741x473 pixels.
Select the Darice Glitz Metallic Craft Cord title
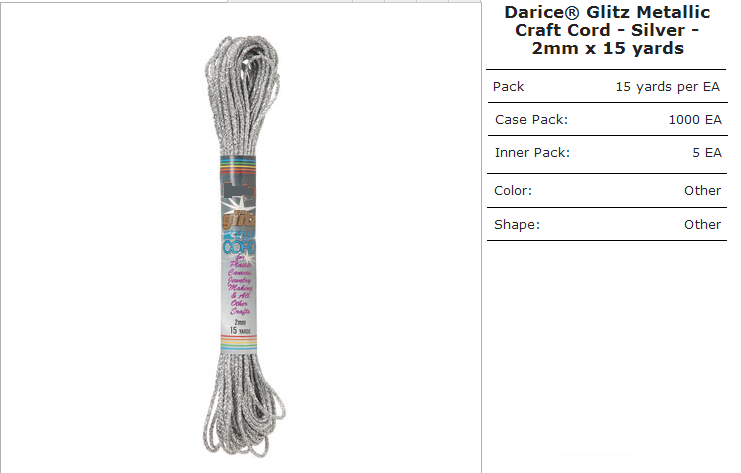click(607, 30)
